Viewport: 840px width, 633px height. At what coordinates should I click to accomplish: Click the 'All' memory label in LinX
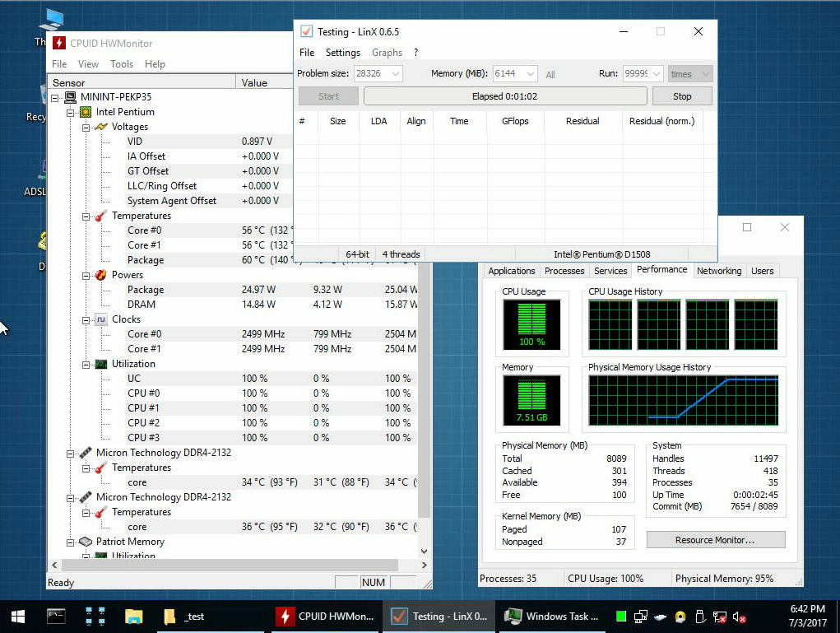pyautogui.click(x=550, y=75)
